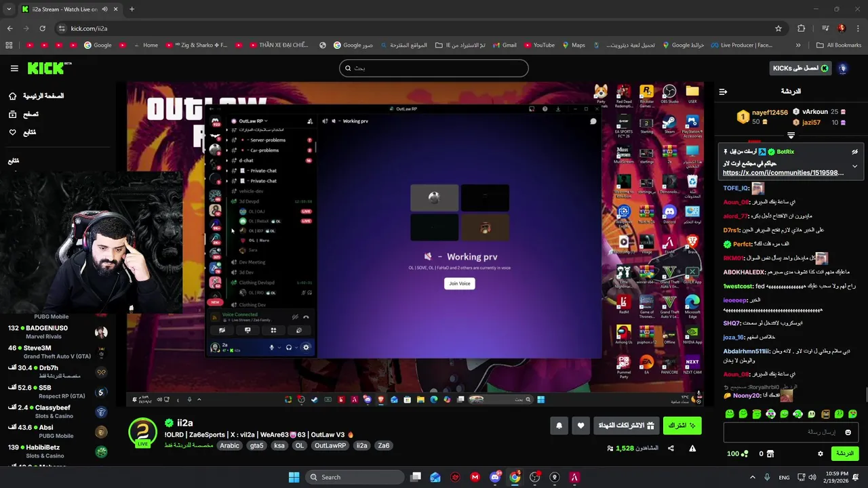Open the chat settings gear icon
Image resolution: width=868 pixels, height=488 pixels.
click(x=820, y=453)
